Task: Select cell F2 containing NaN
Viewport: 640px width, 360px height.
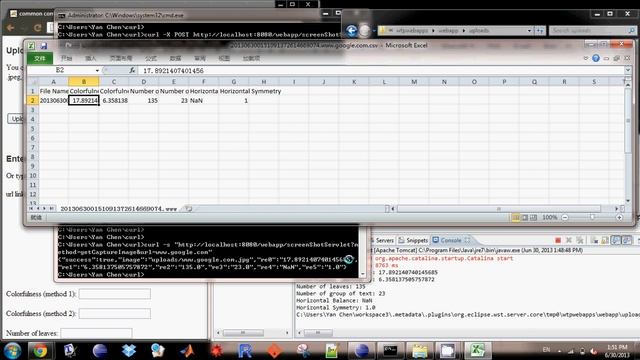Action: click(204, 100)
